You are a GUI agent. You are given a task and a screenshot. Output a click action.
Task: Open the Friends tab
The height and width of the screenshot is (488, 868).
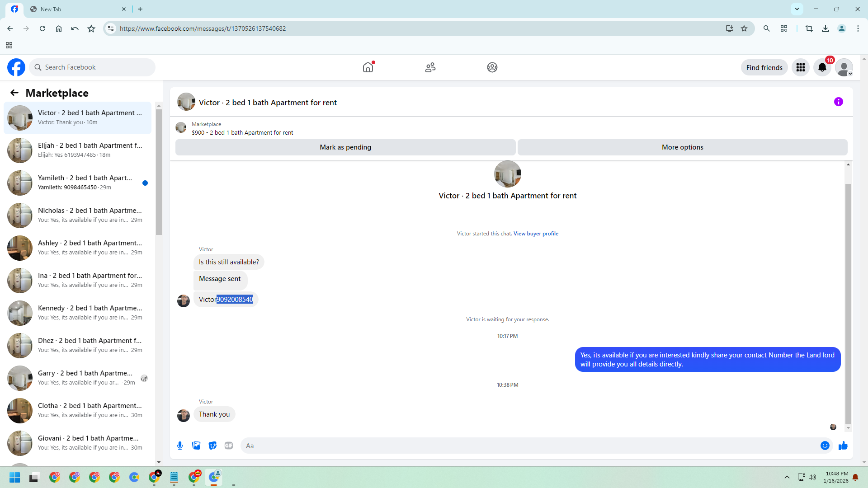tap(430, 68)
